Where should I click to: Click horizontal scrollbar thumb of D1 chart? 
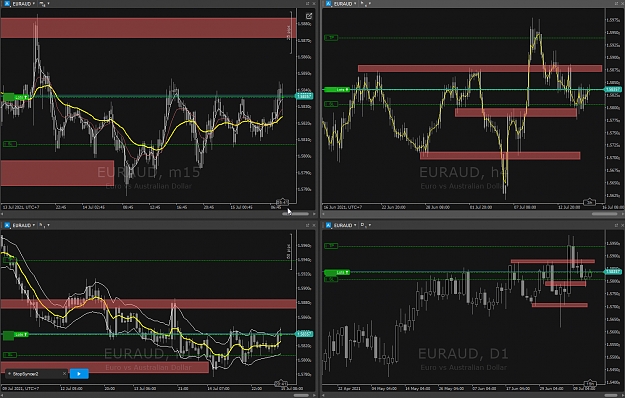coord(611,395)
